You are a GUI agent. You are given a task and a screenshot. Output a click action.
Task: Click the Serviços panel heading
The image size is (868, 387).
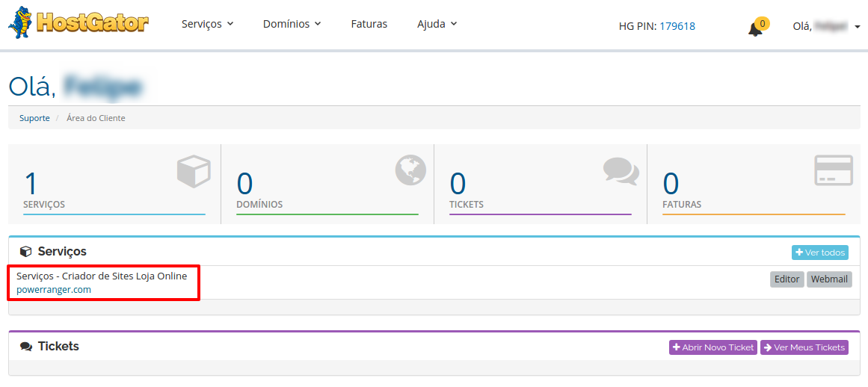62,252
